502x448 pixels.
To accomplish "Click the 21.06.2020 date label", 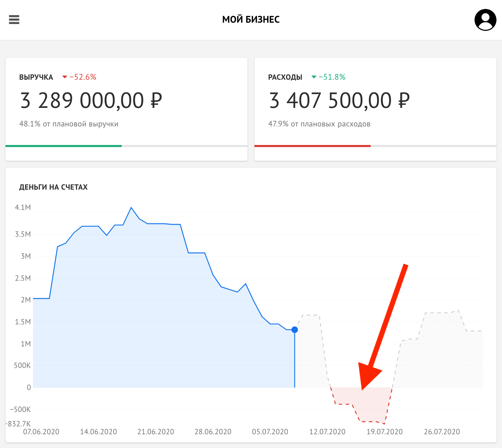I will coord(156,432).
